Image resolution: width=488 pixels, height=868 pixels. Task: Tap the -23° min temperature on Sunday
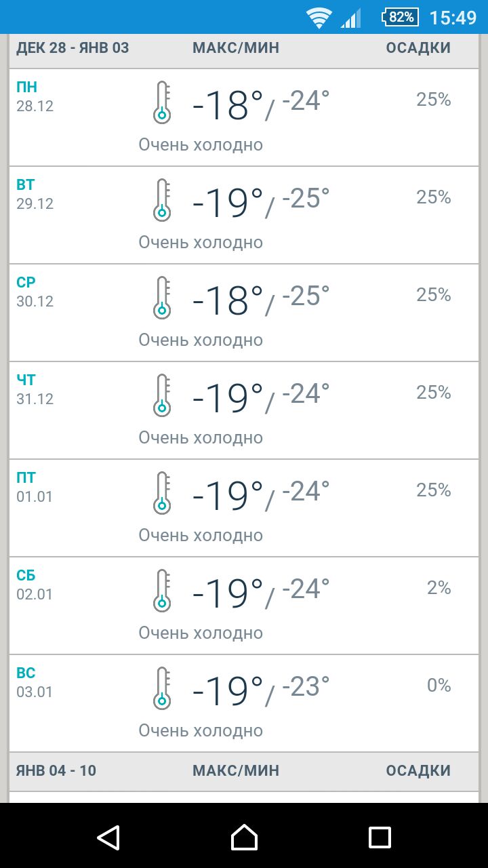[306, 687]
